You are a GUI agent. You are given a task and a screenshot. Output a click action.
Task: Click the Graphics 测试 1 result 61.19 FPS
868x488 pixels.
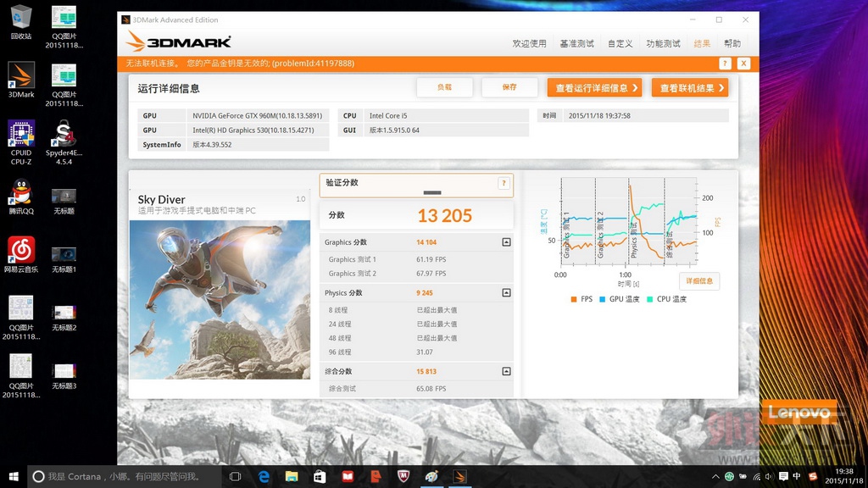(x=431, y=259)
